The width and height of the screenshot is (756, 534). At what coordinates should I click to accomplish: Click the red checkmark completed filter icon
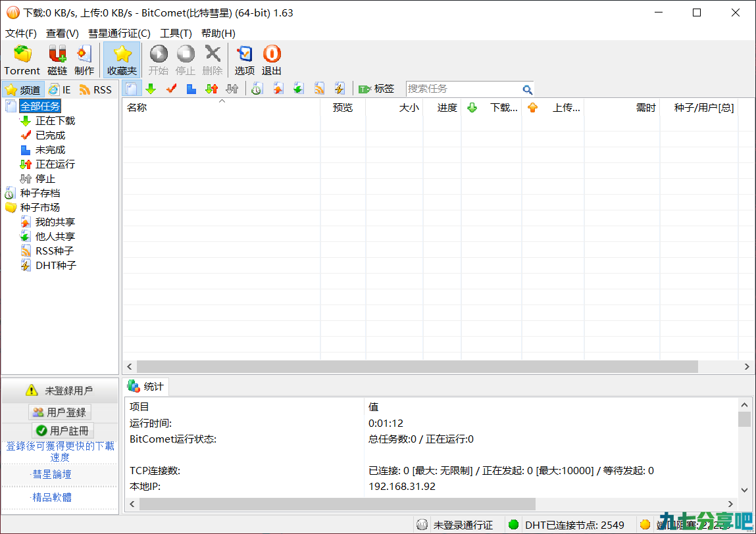(x=171, y=89)
